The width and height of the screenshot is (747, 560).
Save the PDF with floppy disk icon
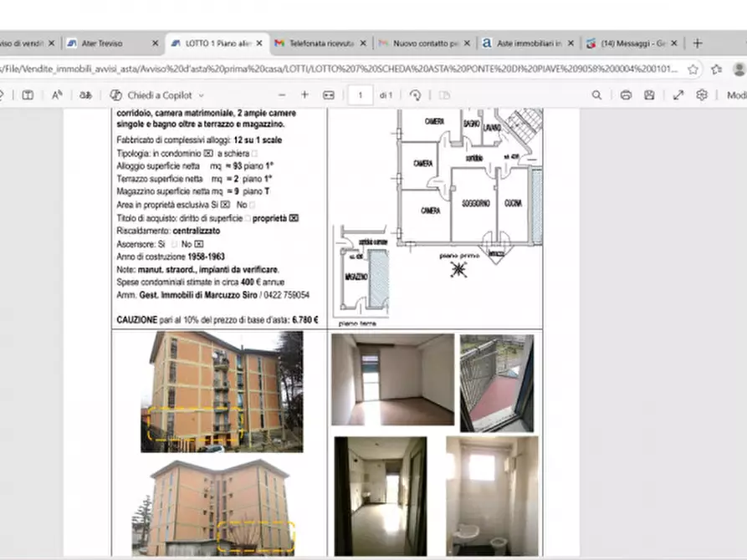pyautogui.click(x=649, y=95)
